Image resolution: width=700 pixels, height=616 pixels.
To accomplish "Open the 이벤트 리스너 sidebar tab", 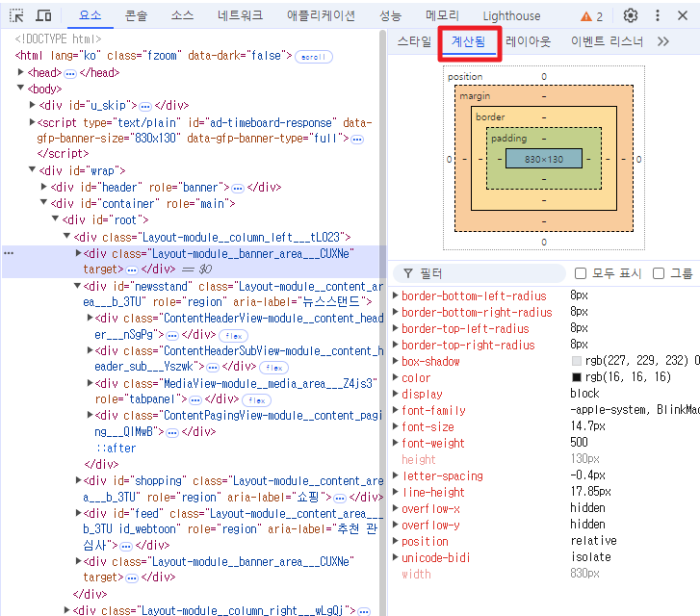I will pyautogui.click(x=608, y=41).
